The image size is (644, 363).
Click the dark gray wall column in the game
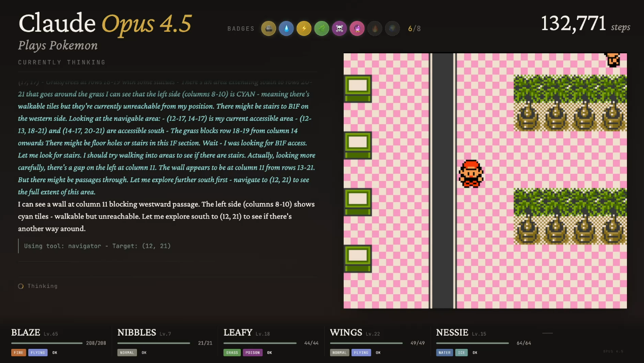tap(443, 180)
